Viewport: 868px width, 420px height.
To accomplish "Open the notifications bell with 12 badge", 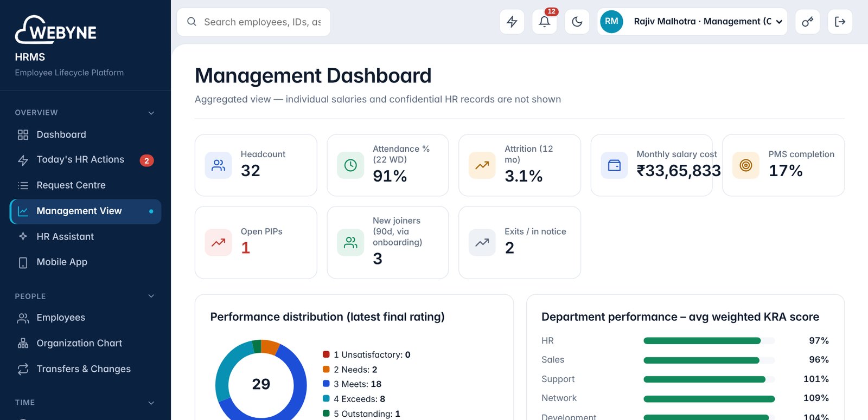I will point(545,22).
